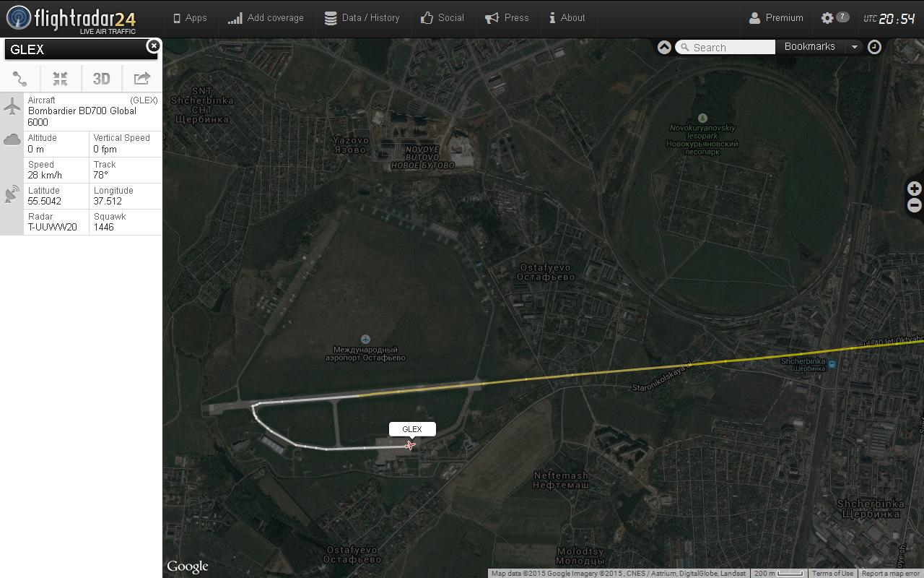Image resolution: width=924 pixels, height=578 pixels.
Task: Open the Bookmarks list
Action: 809,46
